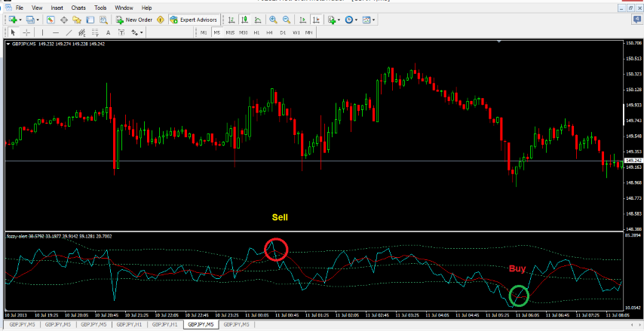Viewport: 644px width, 331px height.
Task: Switch chart to candlesticks mode
Action: pyautogui.click(x=245, y=20)
